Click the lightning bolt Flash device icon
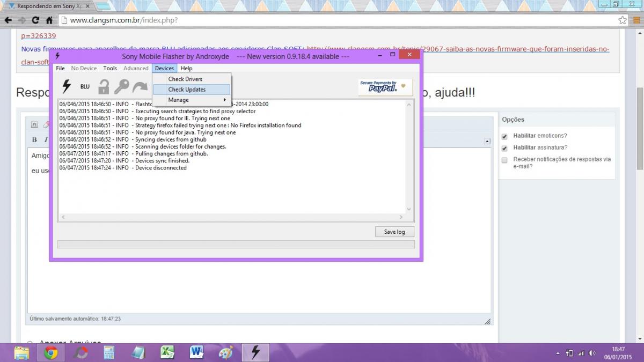This screenshot has height=362, width=644. click(x=67, y=86)
